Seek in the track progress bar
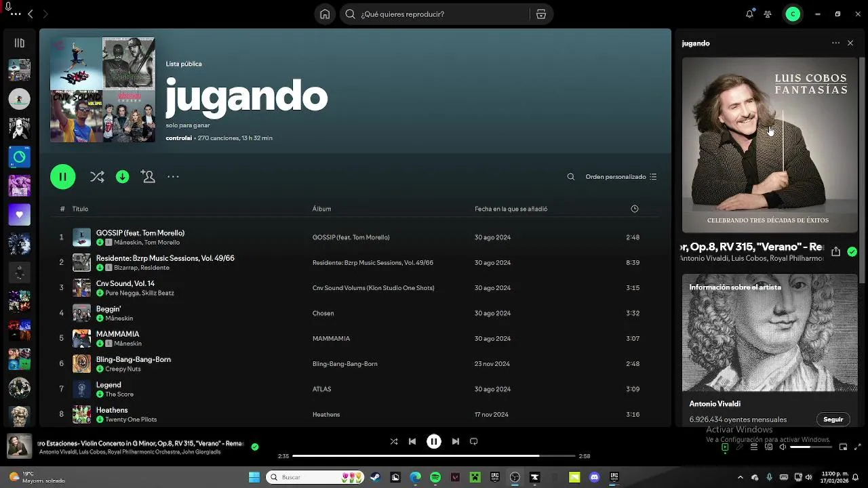 (434, 456)
